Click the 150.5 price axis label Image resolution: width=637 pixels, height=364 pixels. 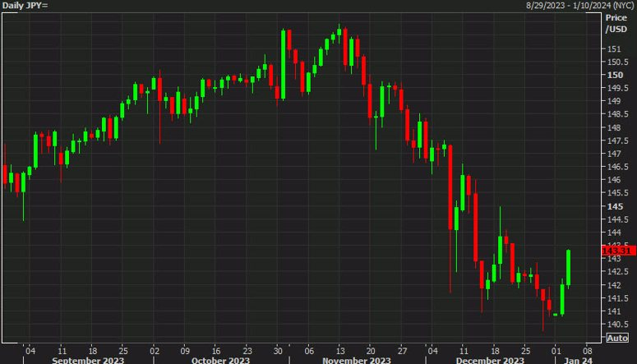pos(617,62)
